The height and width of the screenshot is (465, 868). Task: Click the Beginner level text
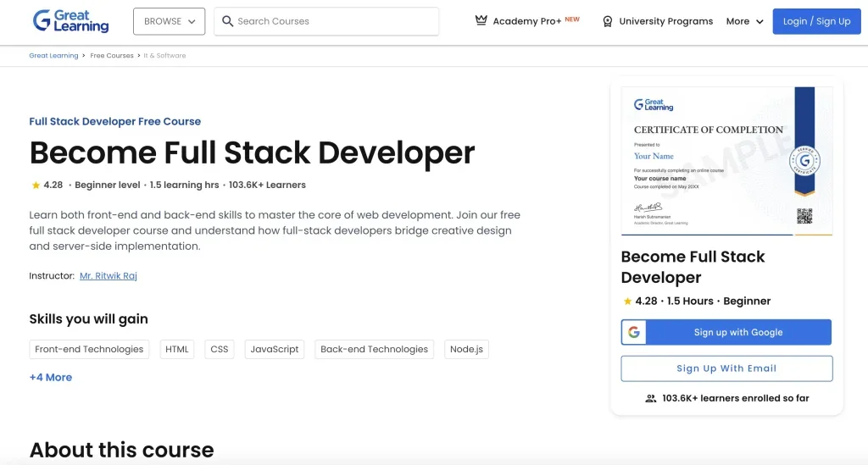pyautogui.click(x=108, y=185)
